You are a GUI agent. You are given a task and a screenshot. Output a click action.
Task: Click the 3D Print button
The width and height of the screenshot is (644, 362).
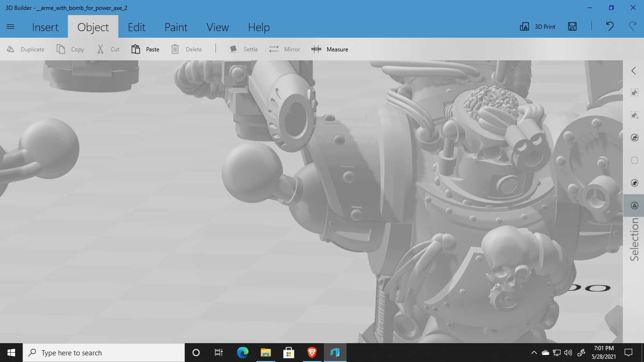(x=537, y=27)
